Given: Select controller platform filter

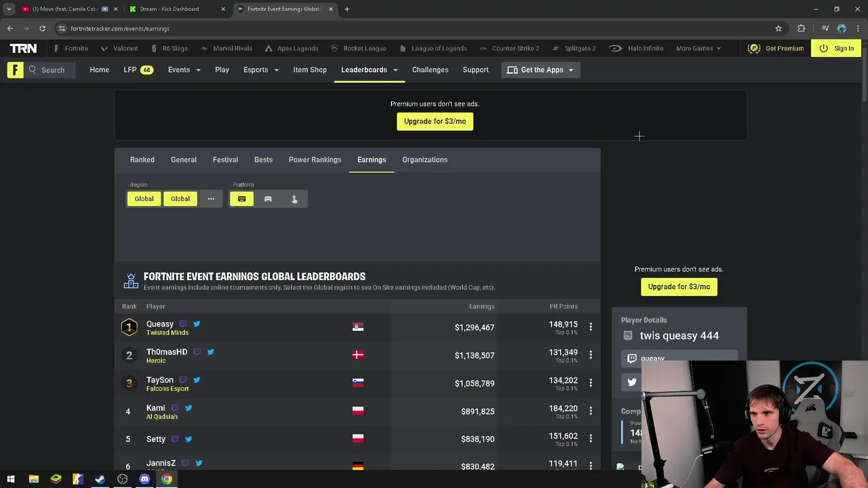Looking at the screenshot, I should (x=268, y=199).
